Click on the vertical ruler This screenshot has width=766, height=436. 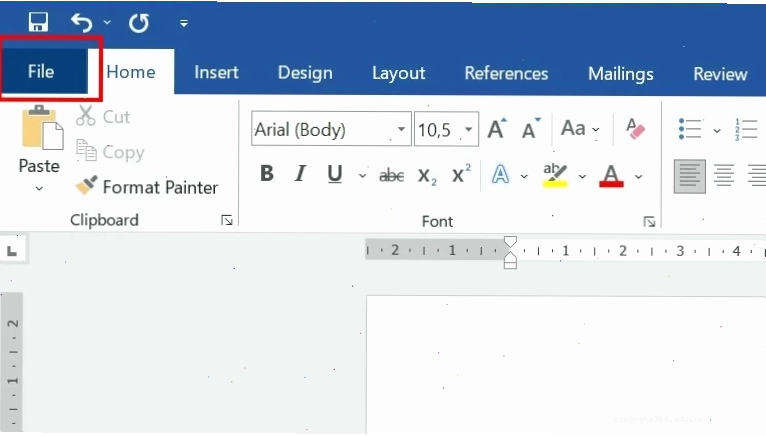tap(12, 362)
